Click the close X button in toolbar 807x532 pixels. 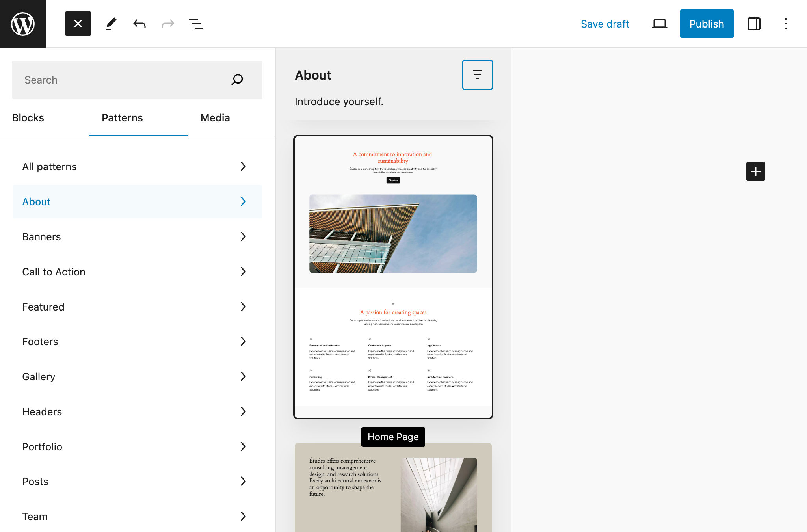(x=78, y=24)
